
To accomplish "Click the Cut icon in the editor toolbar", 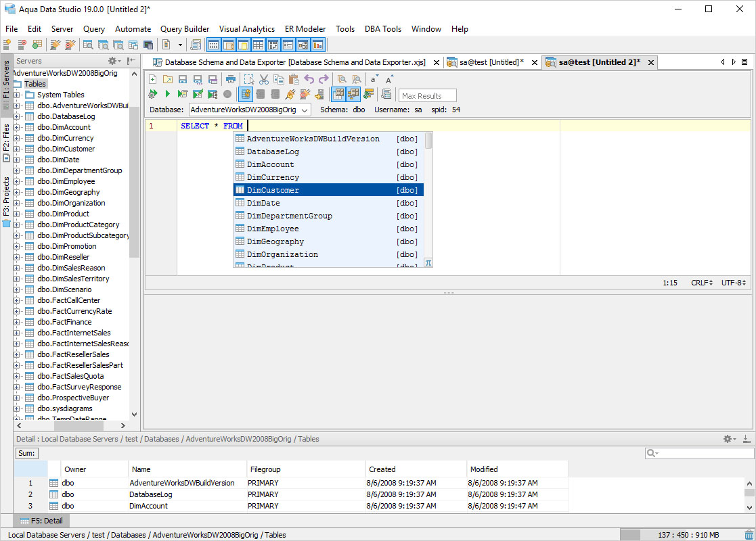I will pos(263,79).
